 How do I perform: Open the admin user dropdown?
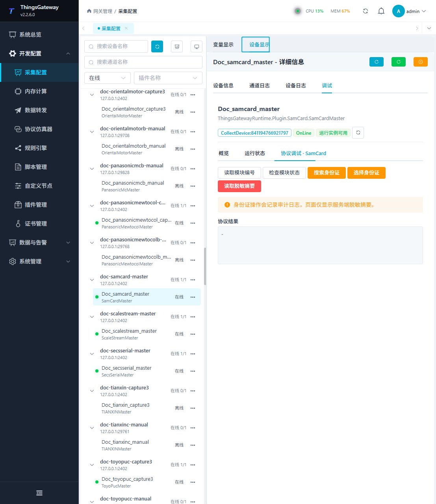[409, 11]
